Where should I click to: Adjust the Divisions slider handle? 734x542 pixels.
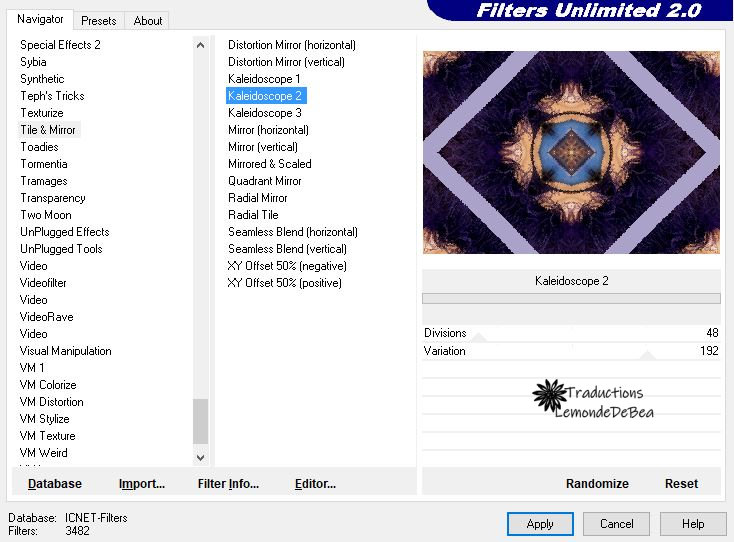tap(478, 337)
